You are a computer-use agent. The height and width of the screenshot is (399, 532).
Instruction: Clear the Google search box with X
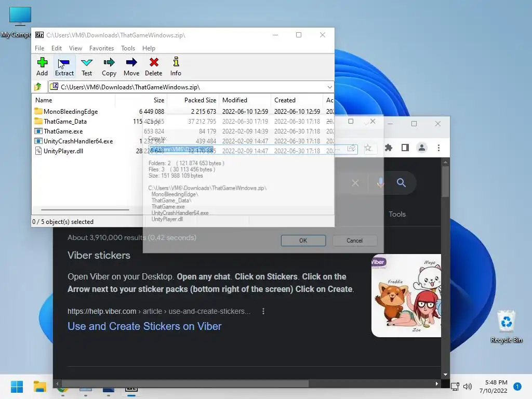pos(355,183)
